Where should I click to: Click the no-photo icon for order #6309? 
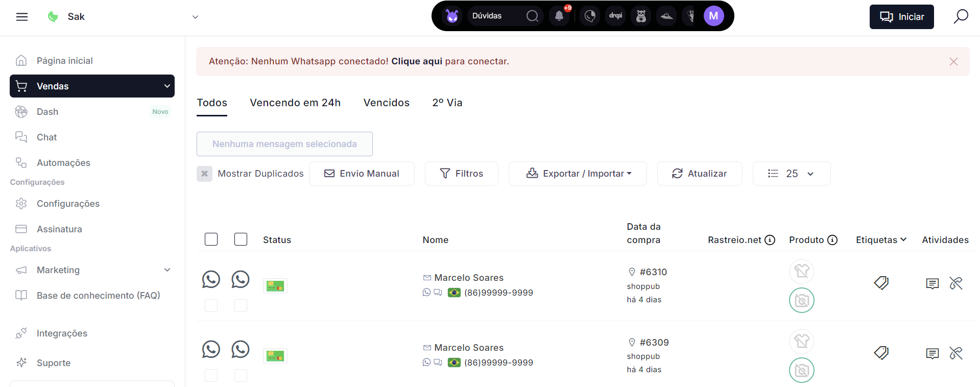point(802,370)
